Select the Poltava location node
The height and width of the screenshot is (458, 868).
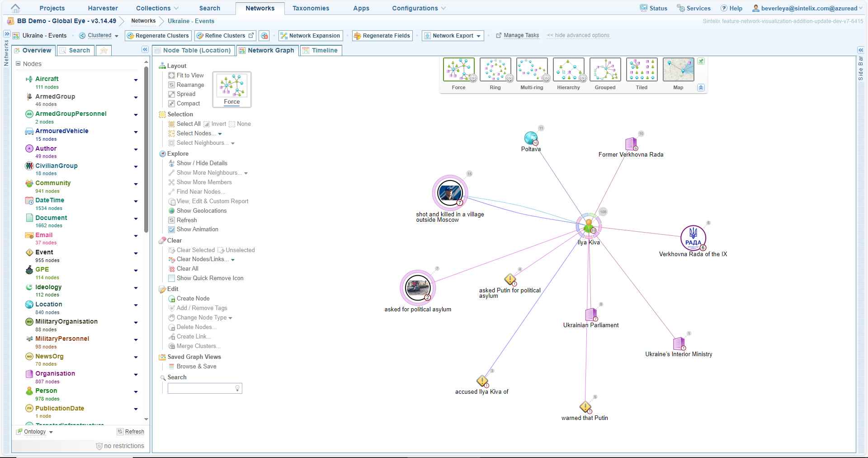pos(531,138)
